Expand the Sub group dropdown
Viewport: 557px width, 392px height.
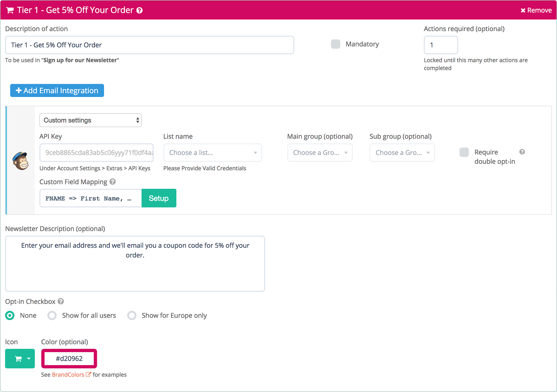click(x=402, y=153)
